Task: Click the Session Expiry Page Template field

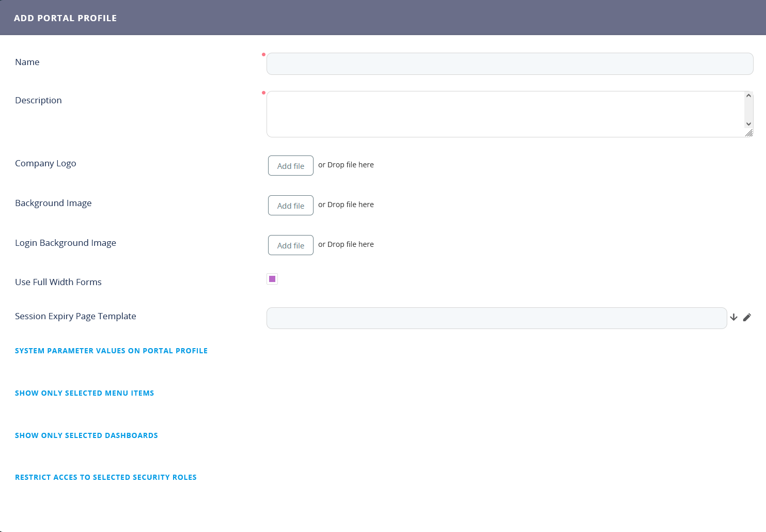Action: coord(496,318)
